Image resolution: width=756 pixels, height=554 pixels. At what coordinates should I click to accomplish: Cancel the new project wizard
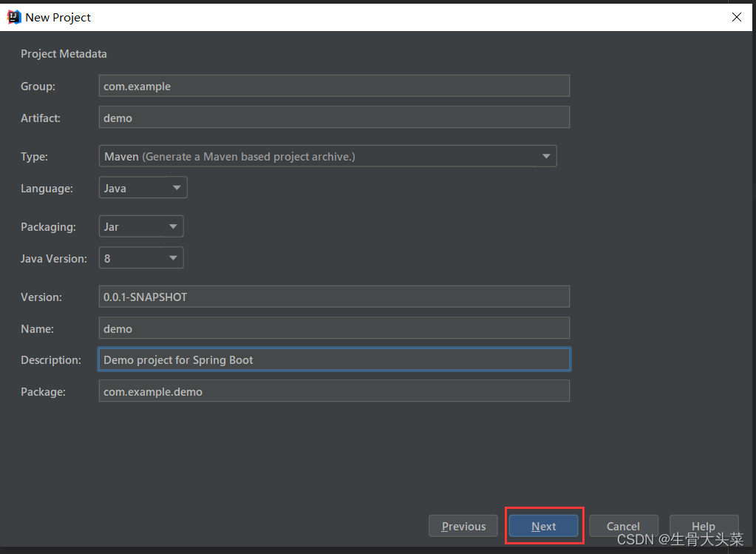[623, 525]
